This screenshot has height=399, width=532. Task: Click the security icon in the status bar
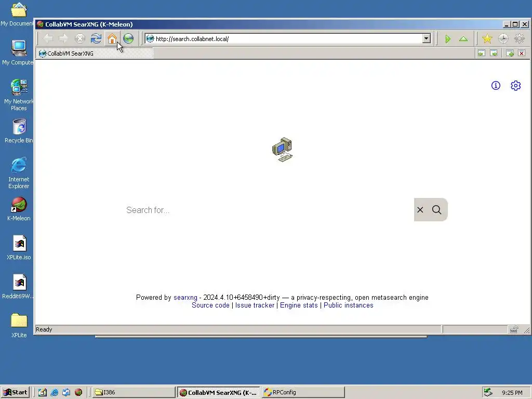pyautogui.click(x=514, y=329)
